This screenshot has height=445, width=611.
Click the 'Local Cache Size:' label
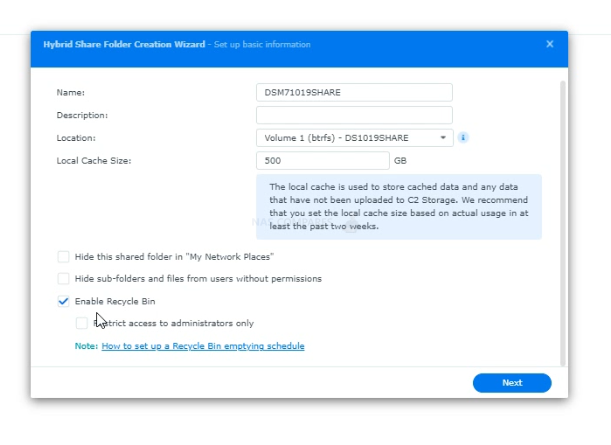(x=94, y=161)
